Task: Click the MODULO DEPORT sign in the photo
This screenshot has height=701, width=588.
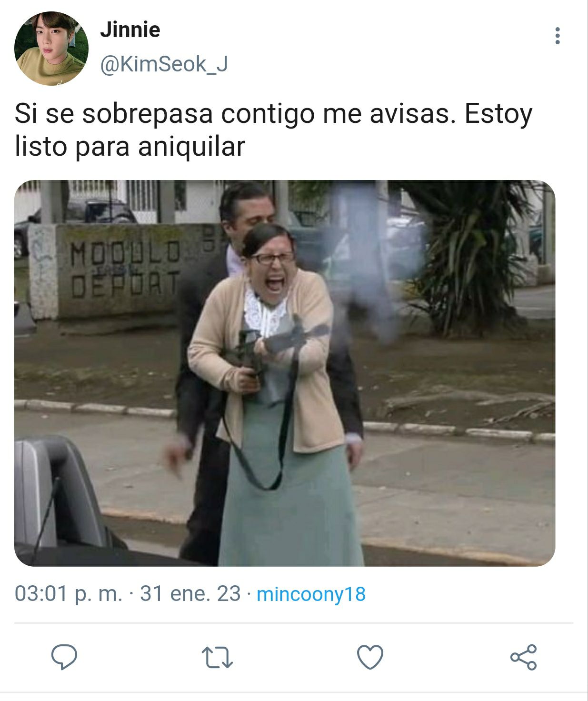Action: (125, 269)
